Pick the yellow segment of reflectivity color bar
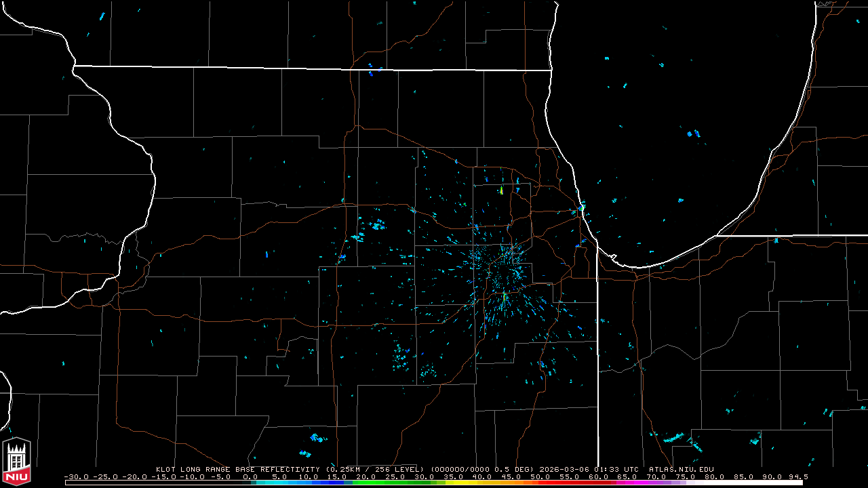The height and width of the screenshot is (488, 868). (x=460, y=483)
